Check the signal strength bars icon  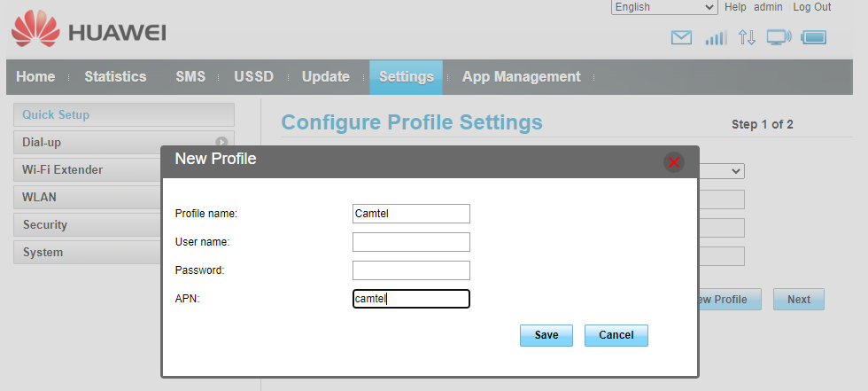(x=716, y=37)
